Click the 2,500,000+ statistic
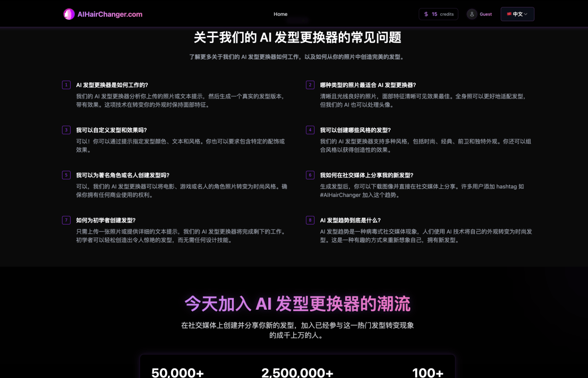This screenshot has width=588, height=378. 297,372
